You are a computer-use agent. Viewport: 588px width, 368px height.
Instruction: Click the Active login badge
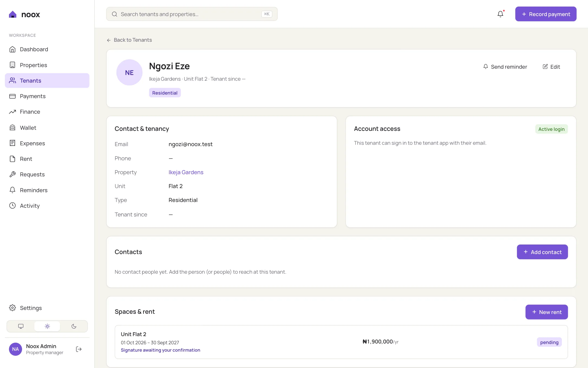pyautogui.click(x=552, y=129)
